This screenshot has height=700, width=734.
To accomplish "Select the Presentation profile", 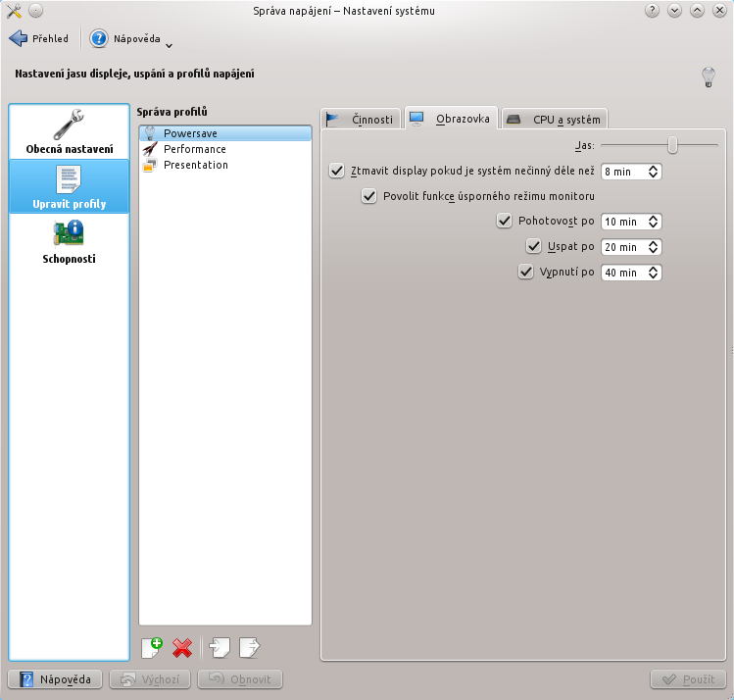I will (225, 165).
